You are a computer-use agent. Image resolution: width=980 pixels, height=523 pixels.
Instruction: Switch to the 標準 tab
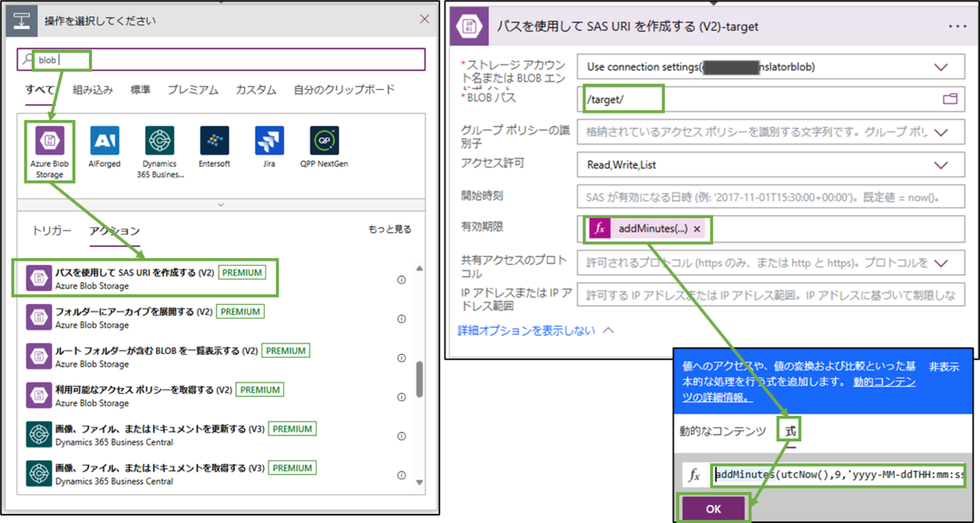[x=140, y=90]
